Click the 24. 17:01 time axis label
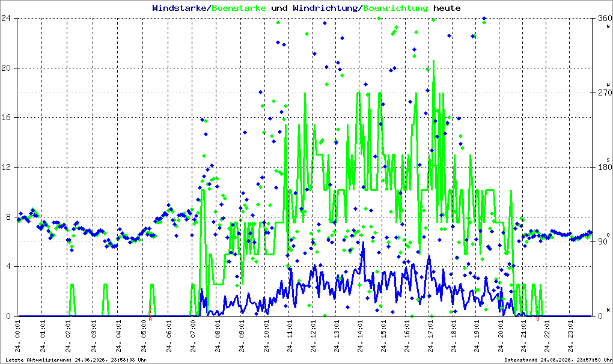The width and height of the screenshot is (613, 364). click(432, 336)
